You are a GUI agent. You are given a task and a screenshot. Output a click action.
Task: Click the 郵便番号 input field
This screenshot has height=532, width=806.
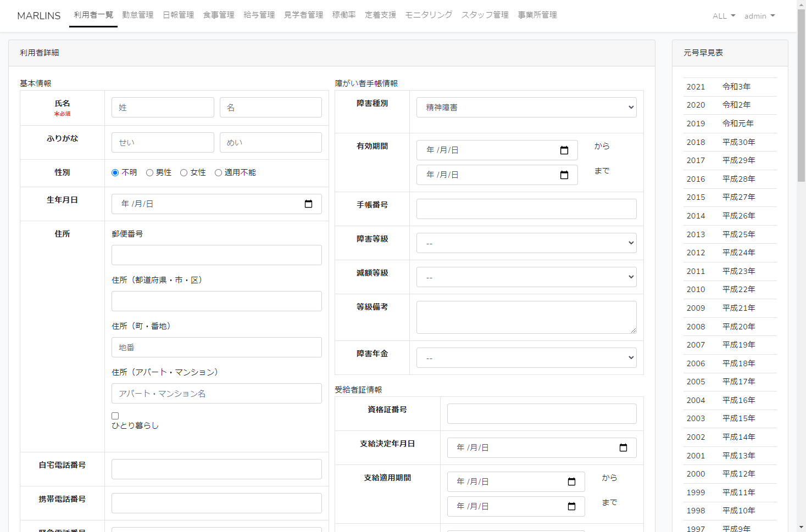[216, 255]
